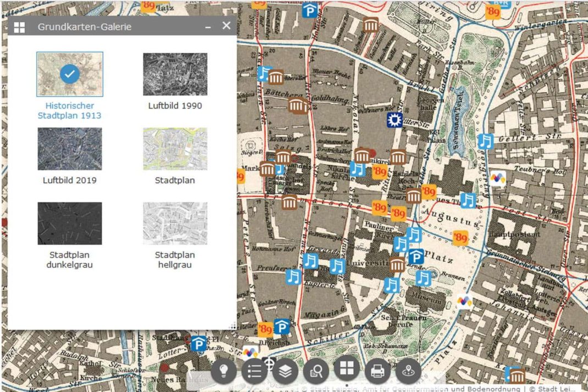Viewport: 588px width, 392px height.
Task: Open the location marker widget
Action: point(408,371)
